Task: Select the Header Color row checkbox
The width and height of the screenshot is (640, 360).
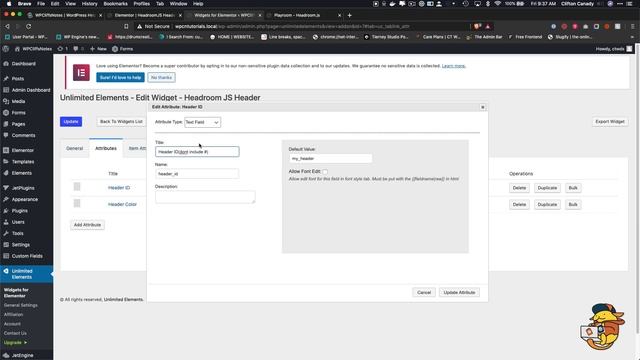Action: pos(77,203)
